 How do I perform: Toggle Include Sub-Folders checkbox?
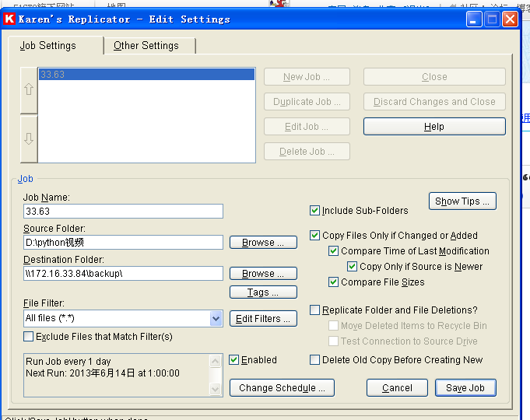pos(314,211)
